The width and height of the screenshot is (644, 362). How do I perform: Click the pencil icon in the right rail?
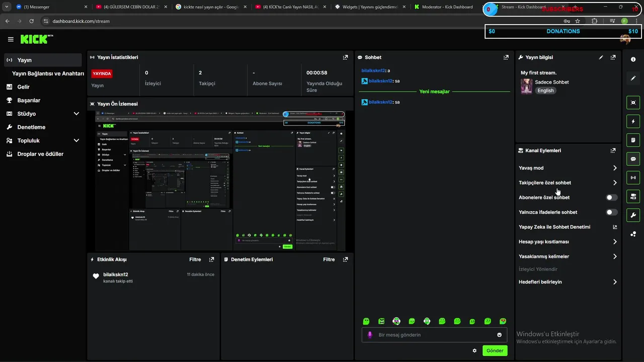633,78
